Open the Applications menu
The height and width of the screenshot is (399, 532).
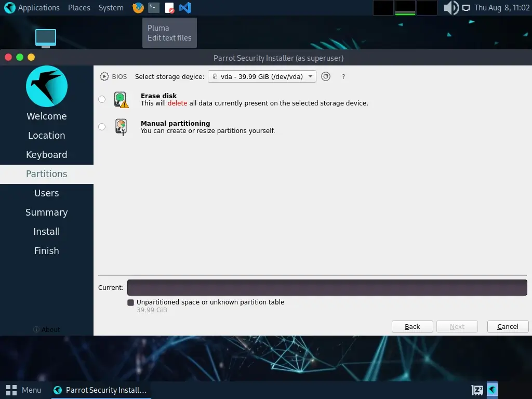pos(32,8)
